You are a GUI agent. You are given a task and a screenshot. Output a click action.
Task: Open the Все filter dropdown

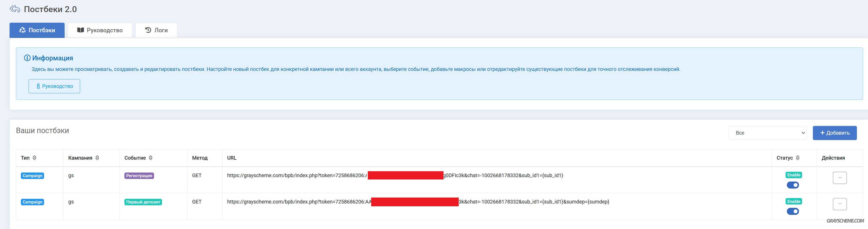pos(767,133)
